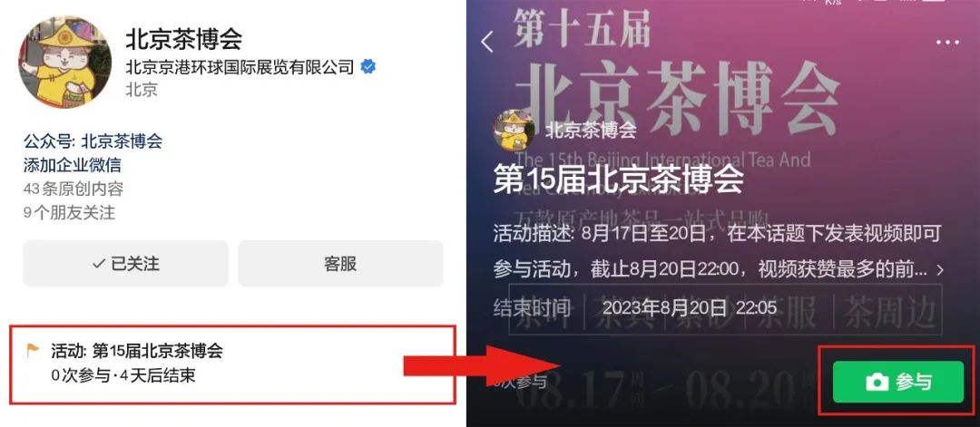Viewport: 980px width, 427px height.
Task: Click the orange activity flag icon
Action: [33, 351]
